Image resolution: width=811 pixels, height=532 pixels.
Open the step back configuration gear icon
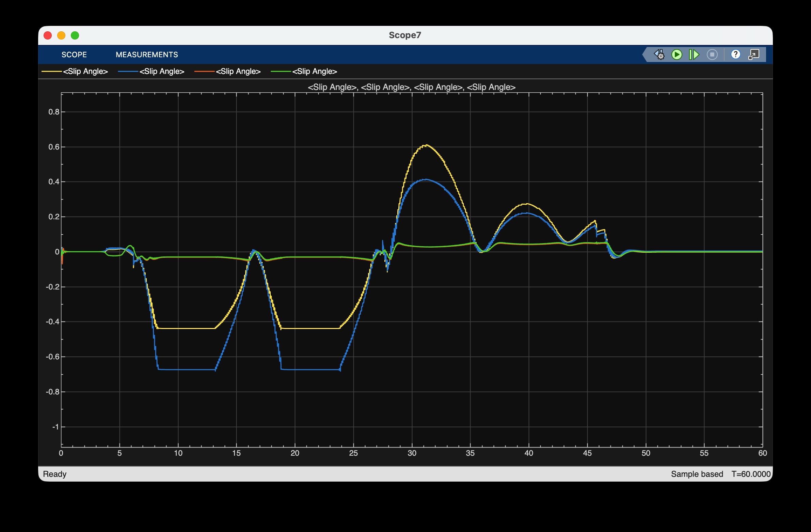[659, 54]
